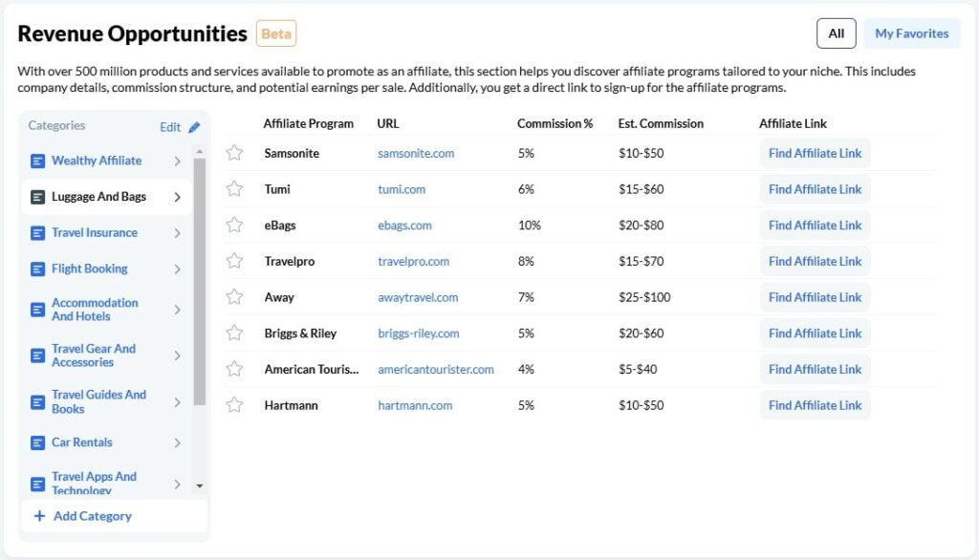
Task: Expand the Car Rentals chevron
Action: click(177, 442)
